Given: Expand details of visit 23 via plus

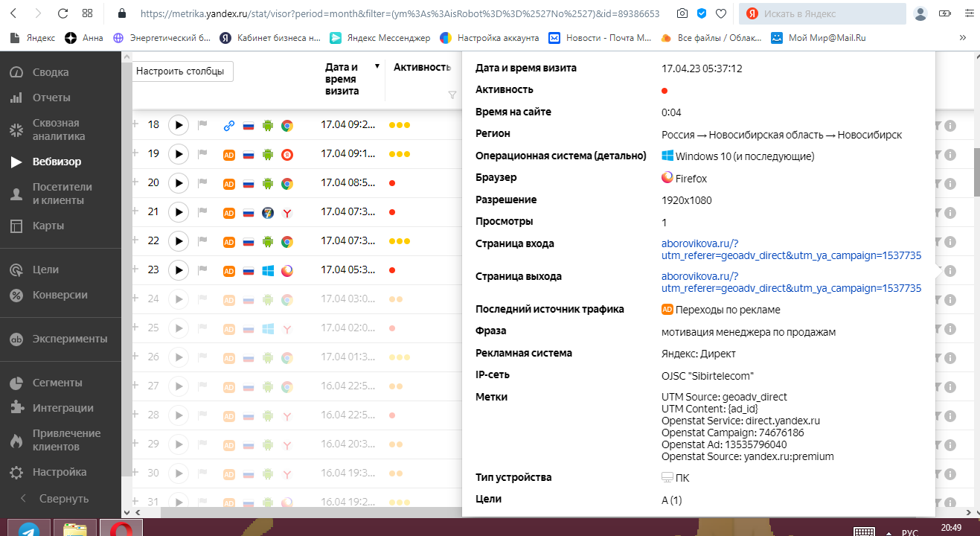Looking at the screenshot, I should pyautogui.click(x=135, y=269).
